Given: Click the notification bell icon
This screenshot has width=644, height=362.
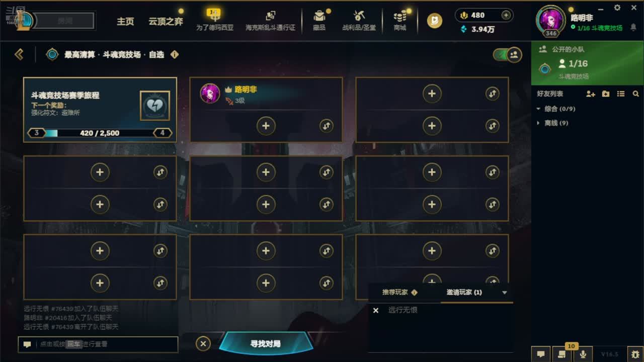Looking at the screenshot, I should coord(633,28).
